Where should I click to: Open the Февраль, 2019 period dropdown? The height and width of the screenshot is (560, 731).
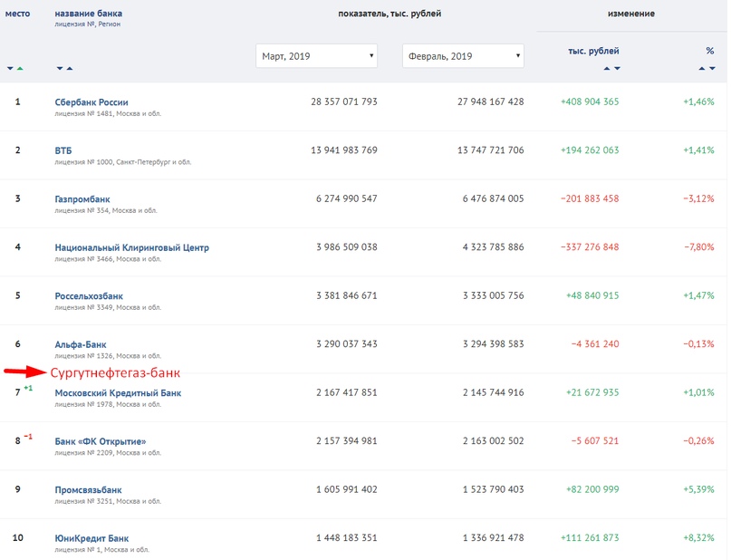pos(463,56)
